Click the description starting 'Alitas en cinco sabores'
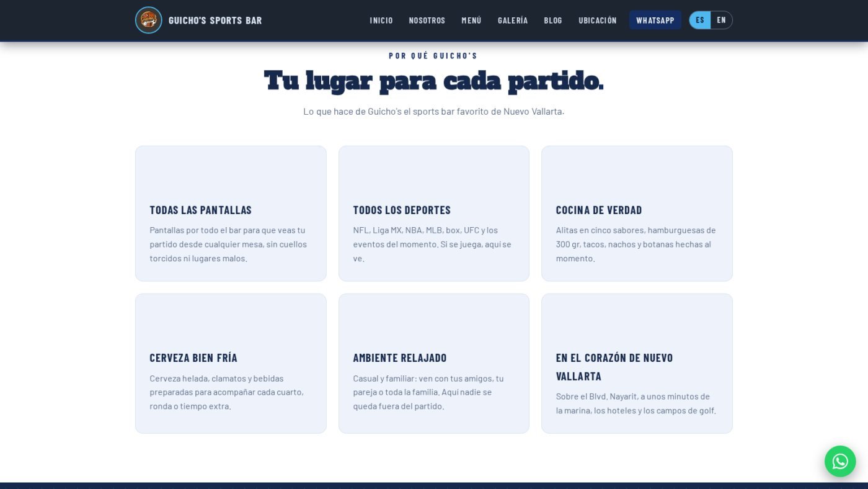Screen dimensions: 868x489 (635, 244)
